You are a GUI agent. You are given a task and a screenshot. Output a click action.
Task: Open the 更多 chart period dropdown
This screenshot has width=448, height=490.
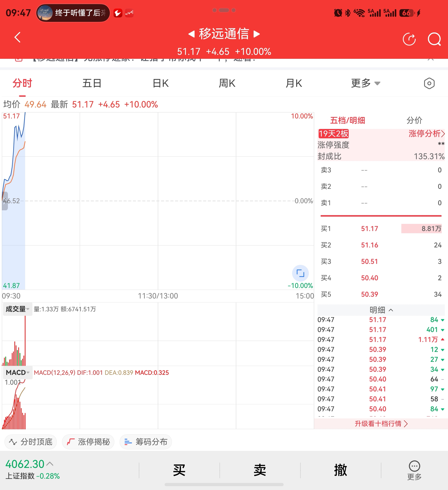point(365,83)
